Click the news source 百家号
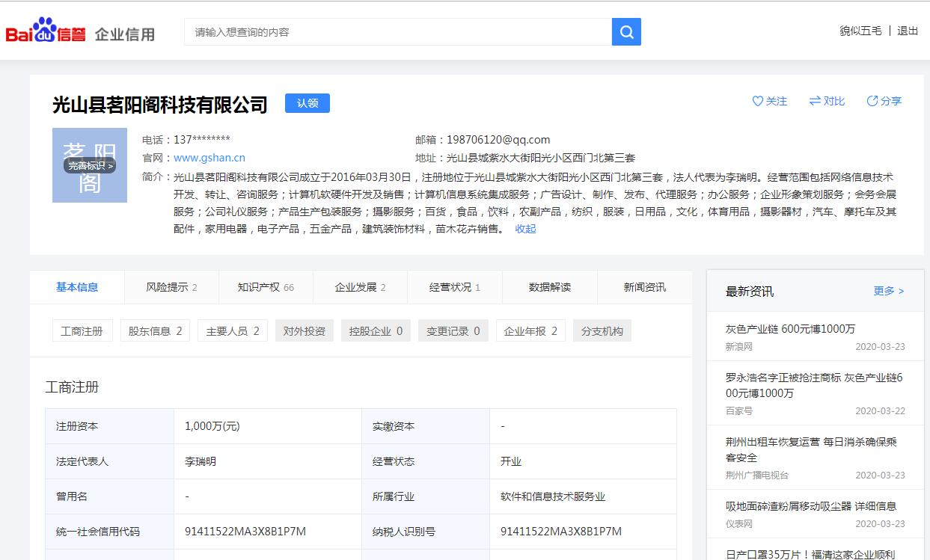 [739, 411]
